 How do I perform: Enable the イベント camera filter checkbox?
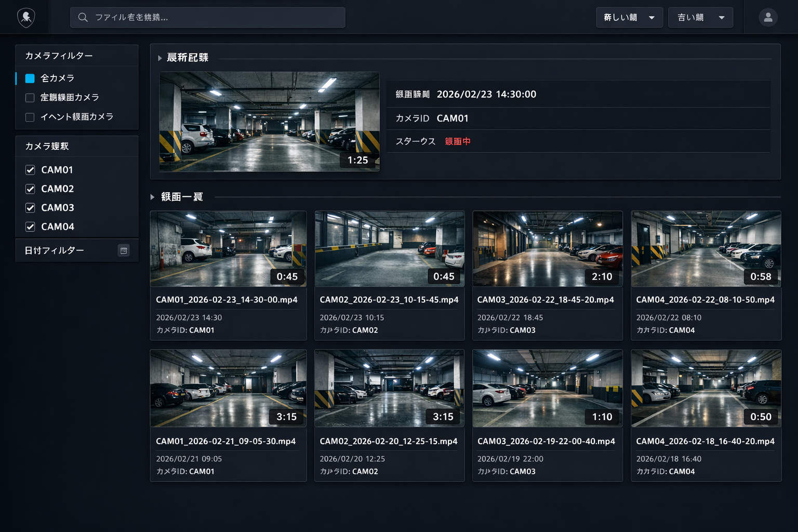click(30, 117)
